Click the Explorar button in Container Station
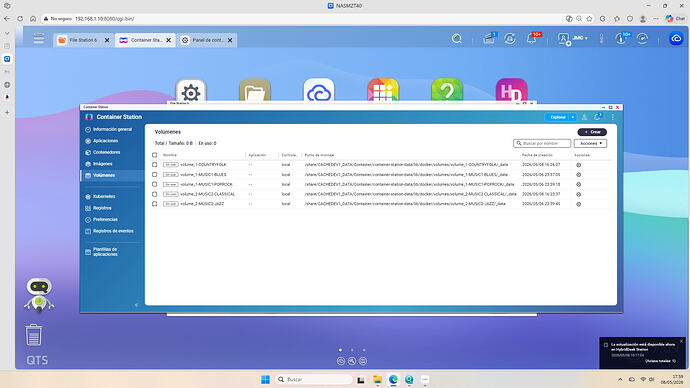Image resolution: width=690 pixels, height=388 pixels. (557, 117)
